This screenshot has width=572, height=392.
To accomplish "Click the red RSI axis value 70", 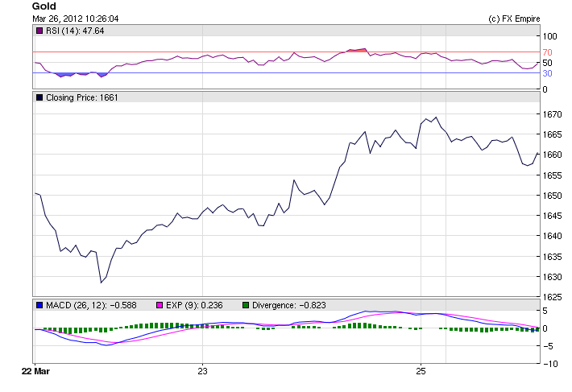I will pyautogui.click(x=547, y=52).
